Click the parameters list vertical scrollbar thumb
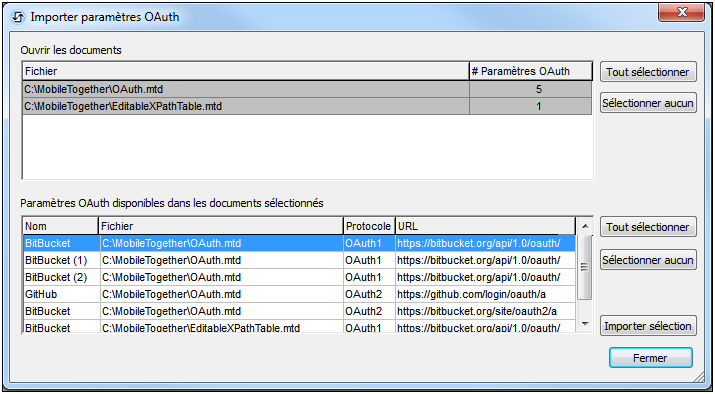 point(585,268)
